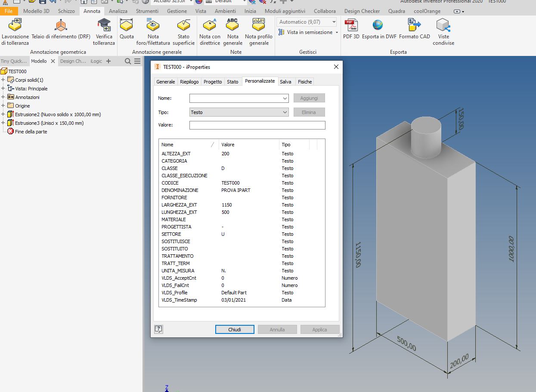Open the Nome combo box dropdown
536x392 pixels.
pos(285,99)
